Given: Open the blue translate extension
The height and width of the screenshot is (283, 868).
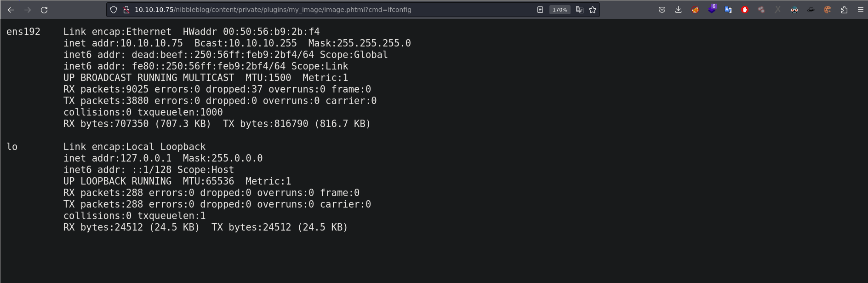Looking at the screenshot, I should (728, 10).
